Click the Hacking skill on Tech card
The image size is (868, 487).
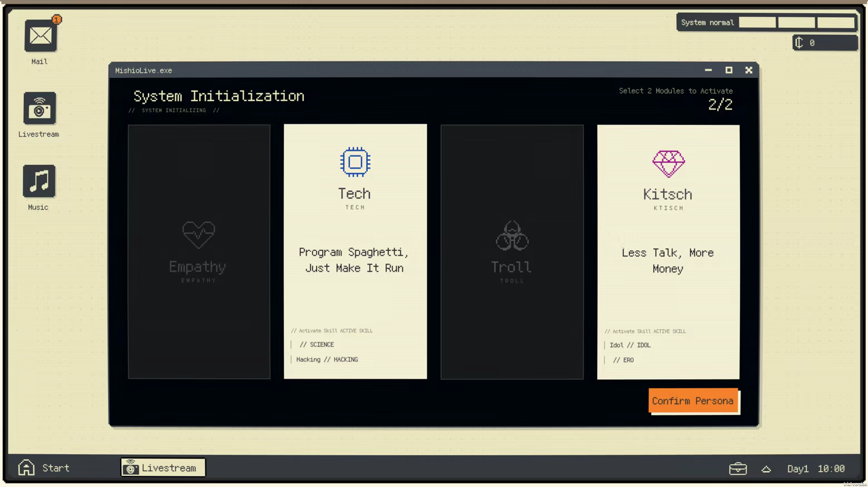[327, 360]
